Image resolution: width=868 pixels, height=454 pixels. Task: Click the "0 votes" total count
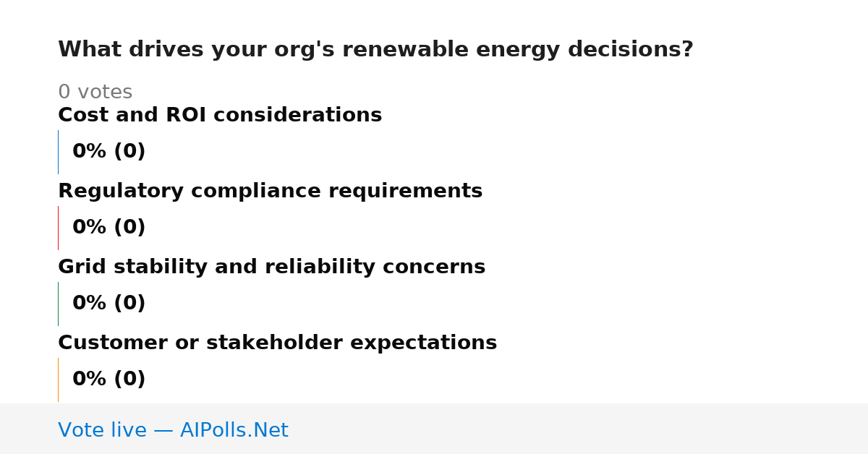click(95, 93)
